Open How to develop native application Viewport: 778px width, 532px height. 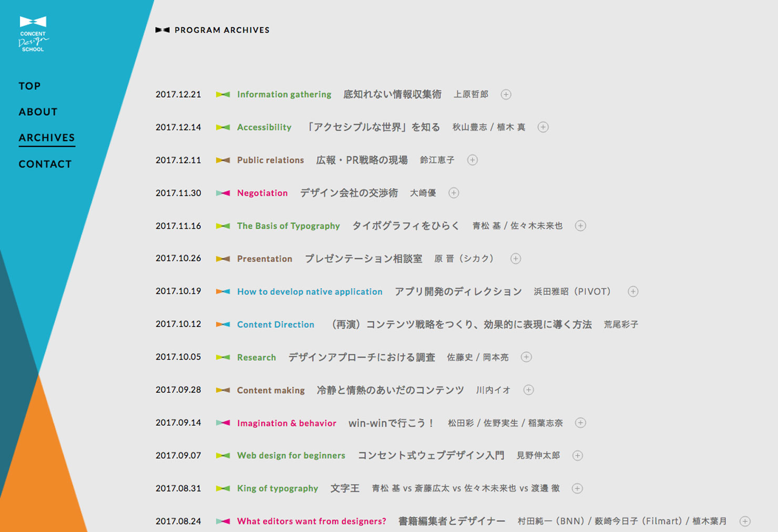coord(310,292)
